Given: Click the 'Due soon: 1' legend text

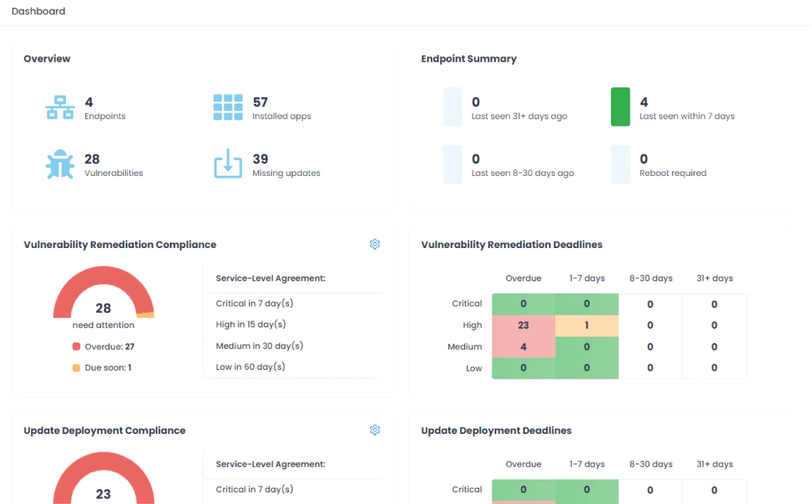Looking at the screenshot, I should 108,368.
